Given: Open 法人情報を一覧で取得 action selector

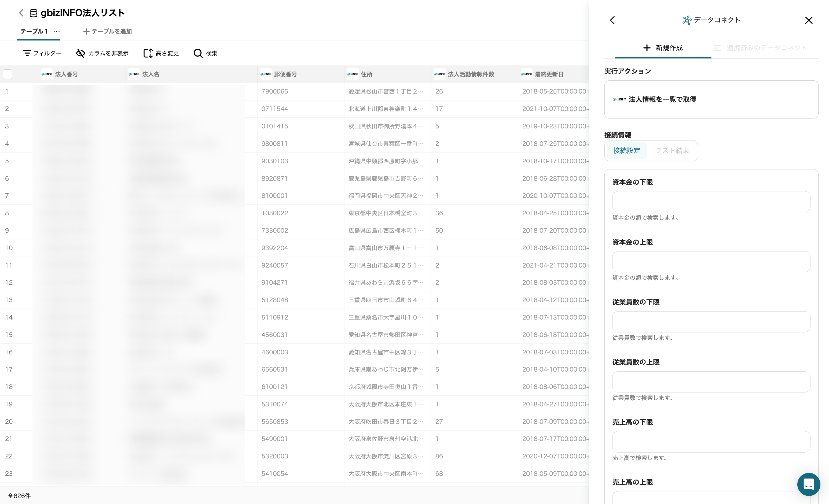Looking at the screenshot, I should (x=711, y=99).
